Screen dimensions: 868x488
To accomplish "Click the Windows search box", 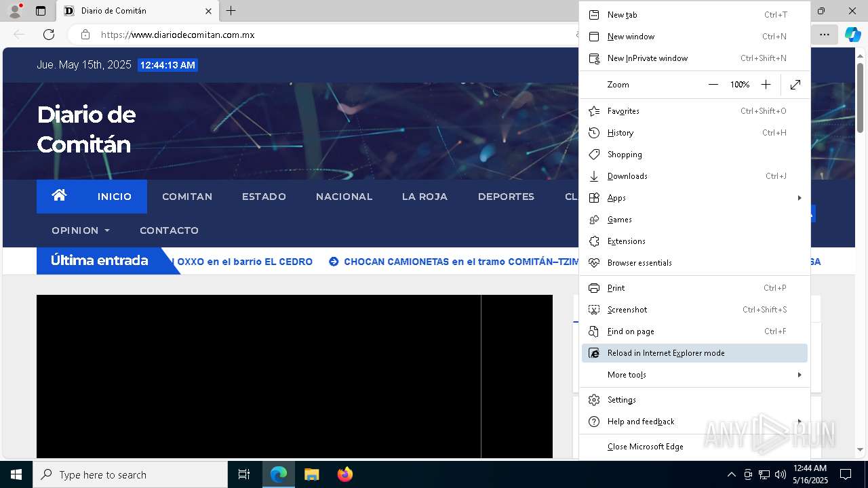I will [x=130, y=475].
